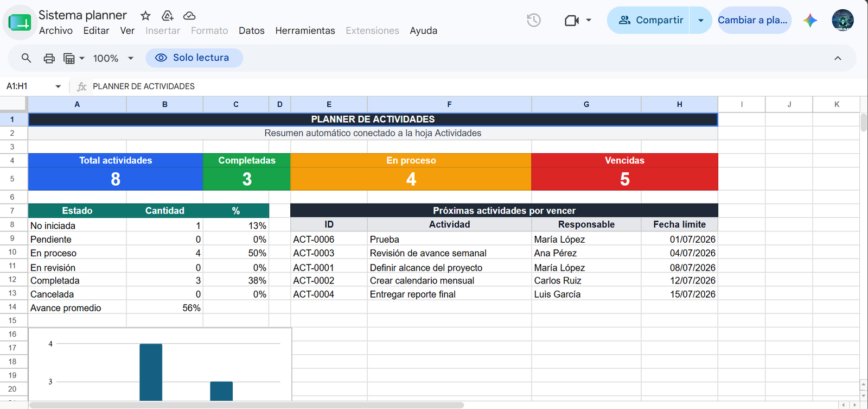The width and height of the screenshot is (868, 409).
Task: Rename the Sistema planner title
Action: (x=82, y=15)
